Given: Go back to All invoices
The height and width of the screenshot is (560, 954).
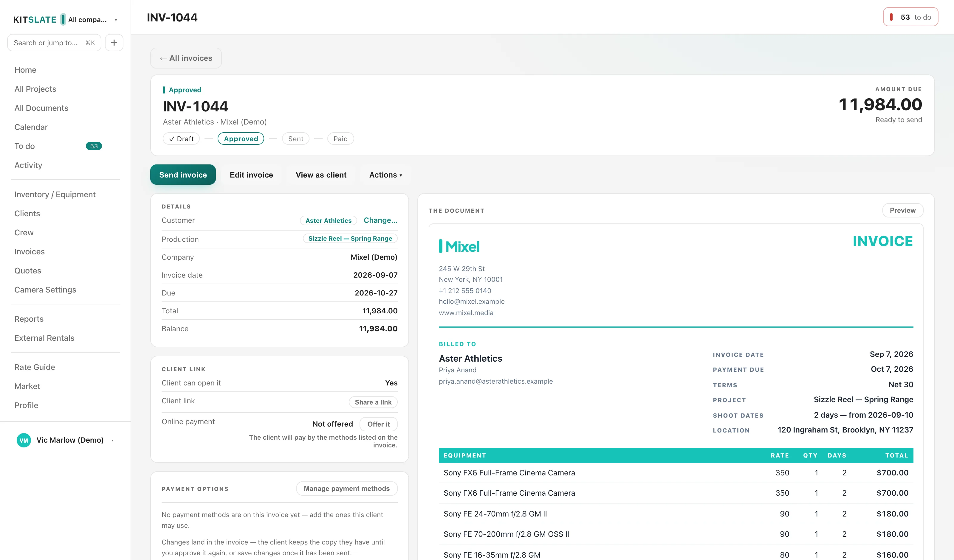Looking at the screenshot, I should 186,58.
